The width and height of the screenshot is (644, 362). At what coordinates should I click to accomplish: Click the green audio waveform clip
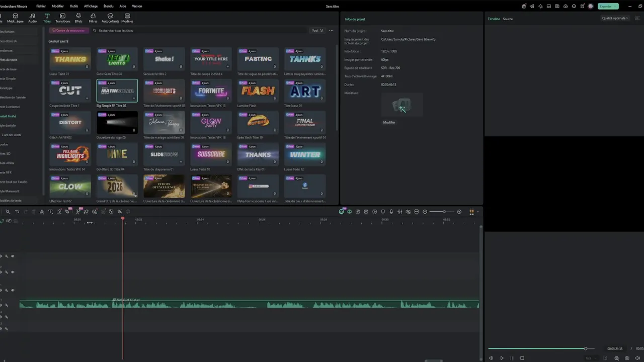(249, 304)
